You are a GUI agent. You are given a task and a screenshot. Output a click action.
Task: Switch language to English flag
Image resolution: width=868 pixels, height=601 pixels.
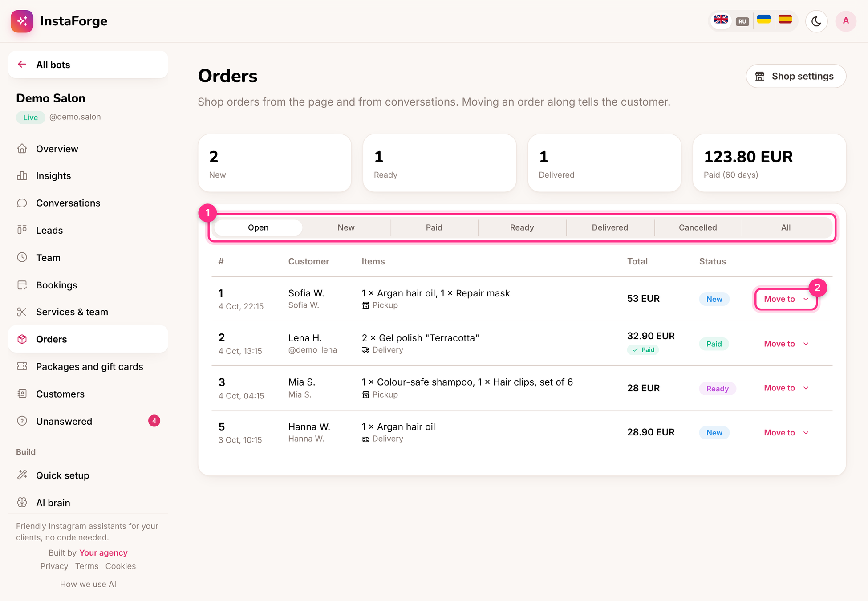tap(721, 20)
